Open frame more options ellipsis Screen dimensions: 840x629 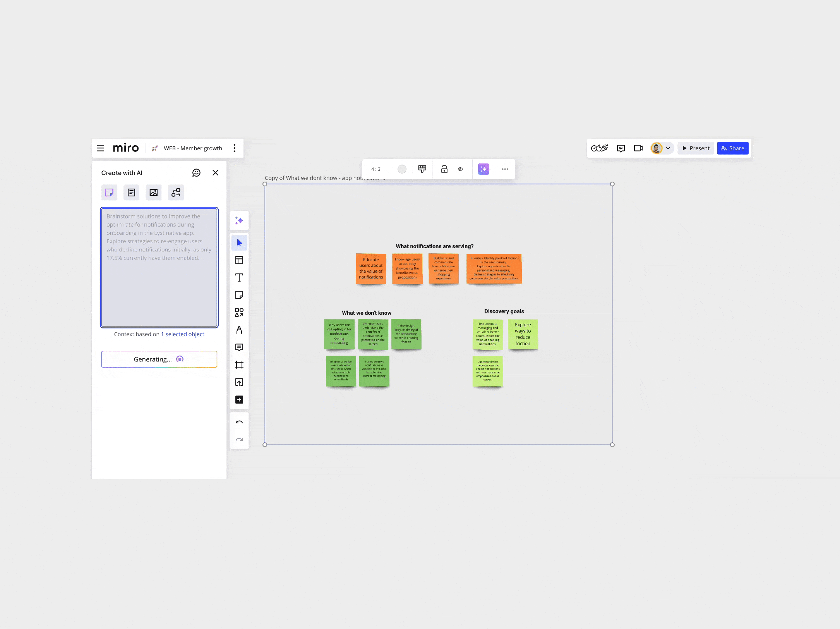click(x=505, y=169)
